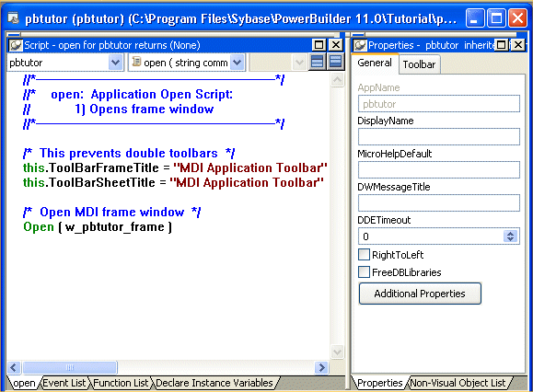The image size is (533, 392).
Task: Close the pbtutor main window
Action: coord(517,17)
